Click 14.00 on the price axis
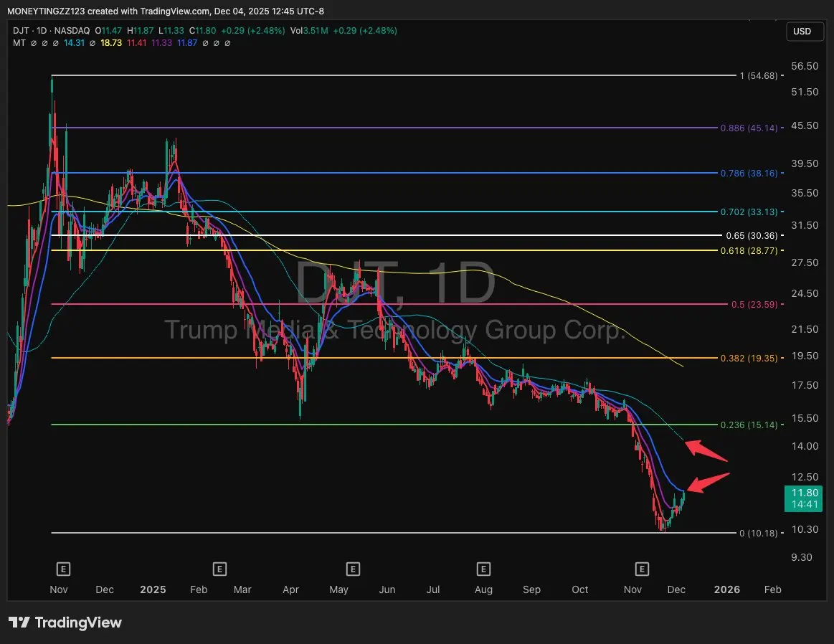This screenshot has width=834, height=644. (805, 447)
